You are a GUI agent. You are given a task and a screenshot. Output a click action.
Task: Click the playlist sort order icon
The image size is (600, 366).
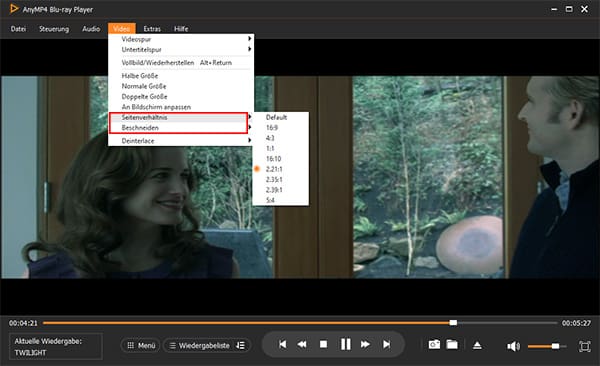click(240, 345)
